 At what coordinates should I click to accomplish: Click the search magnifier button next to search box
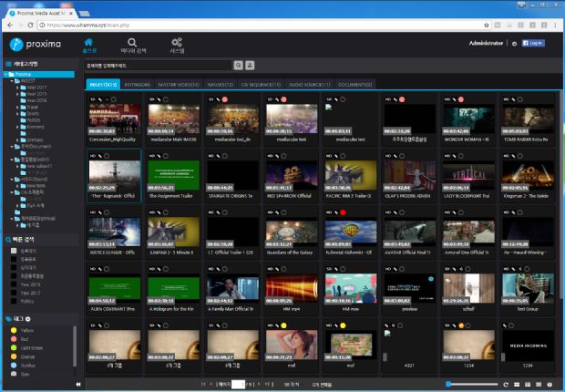pyautogui.click(x=238, y=66)
